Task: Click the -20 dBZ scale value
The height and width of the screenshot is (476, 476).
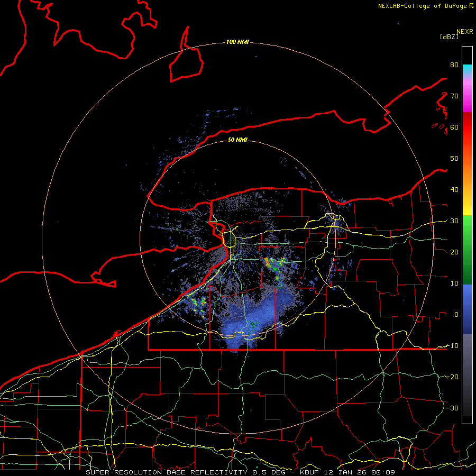Action: coord(452,377)
